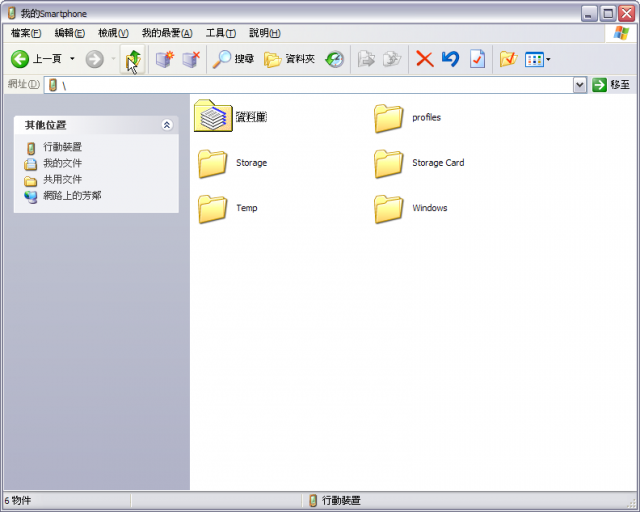Select the Databases (資料庫) folder icon

(213, 116)
